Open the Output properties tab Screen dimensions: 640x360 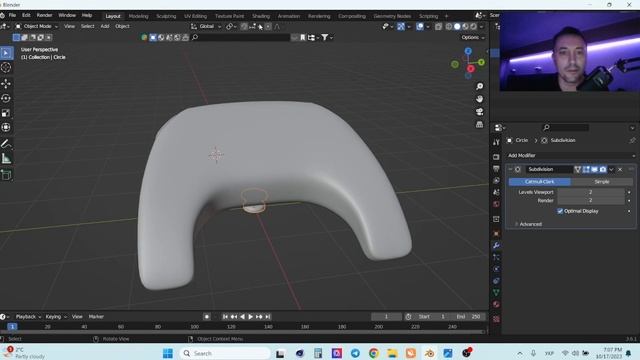496,169
